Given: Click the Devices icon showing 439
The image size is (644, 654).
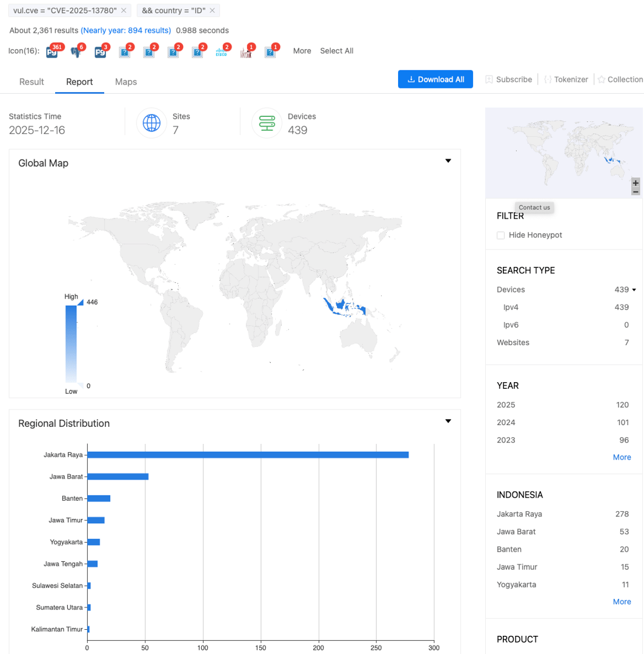Looking at the screenshot, I should 267,123.
